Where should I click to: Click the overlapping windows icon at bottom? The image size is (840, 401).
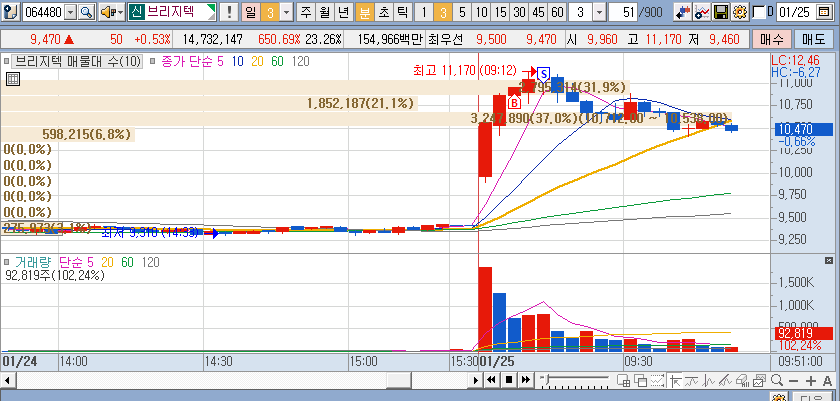pos(641,381)
